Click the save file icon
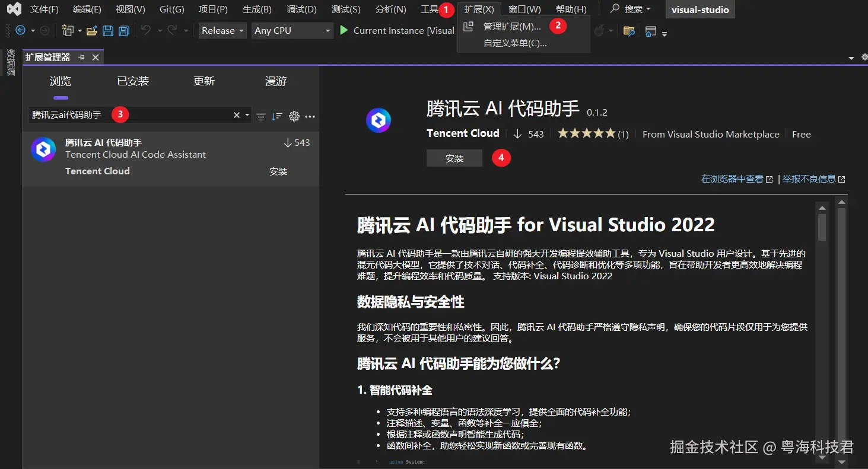868x469 pixels. click(108, 31)
